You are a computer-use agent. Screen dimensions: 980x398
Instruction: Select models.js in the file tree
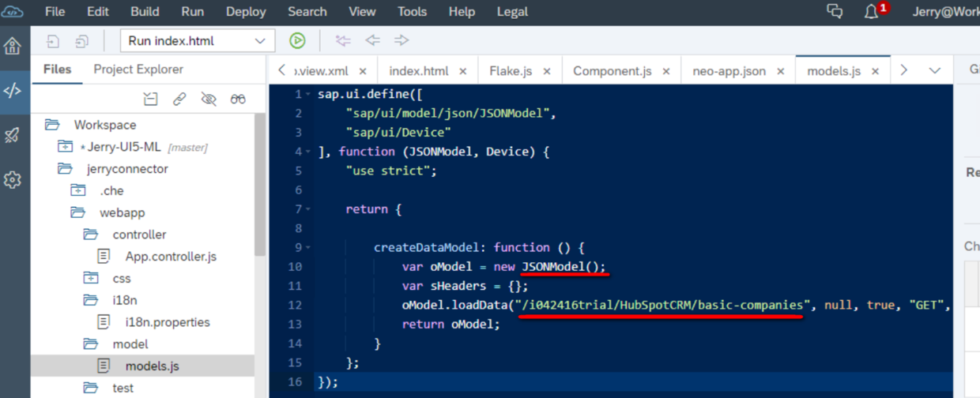coord(152,366)
